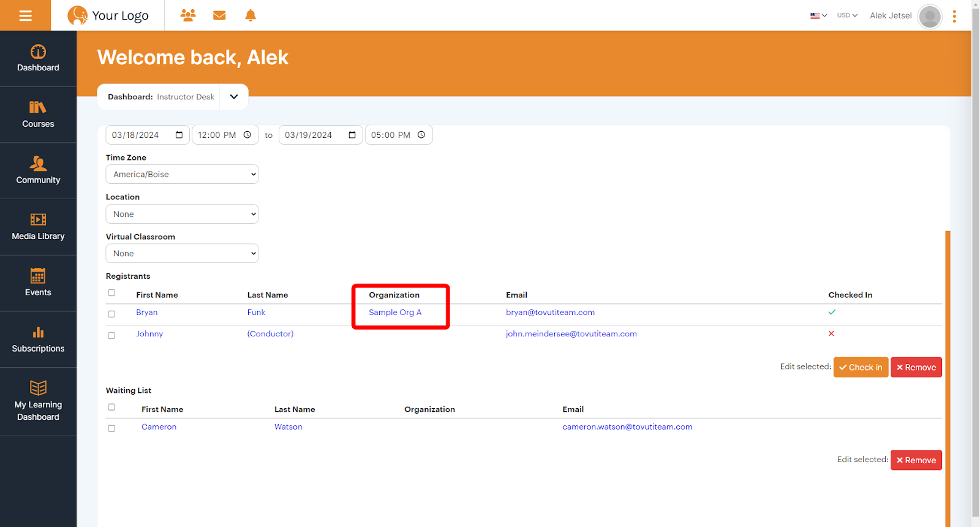The image size is (980, 527).
Task: Toggle select-all Waiting List checkbox
Action: point(111,407)
